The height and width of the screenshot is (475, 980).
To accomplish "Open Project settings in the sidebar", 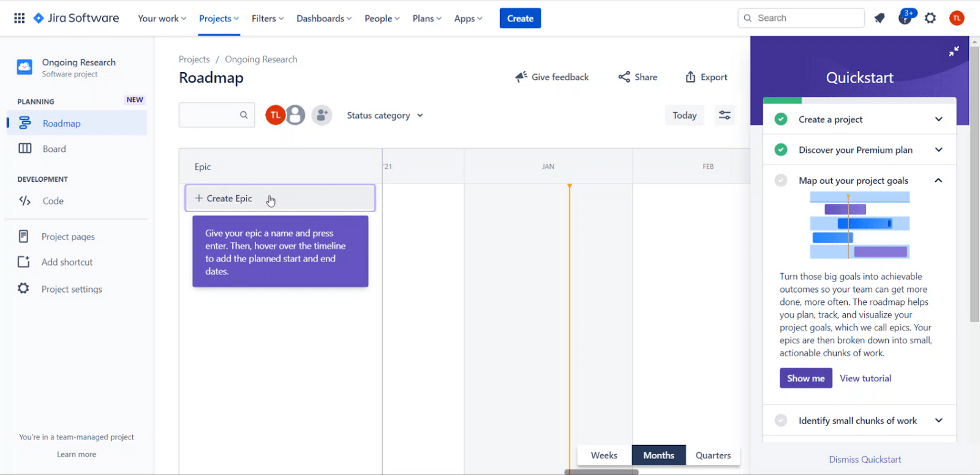I will (x=77, y=289).
